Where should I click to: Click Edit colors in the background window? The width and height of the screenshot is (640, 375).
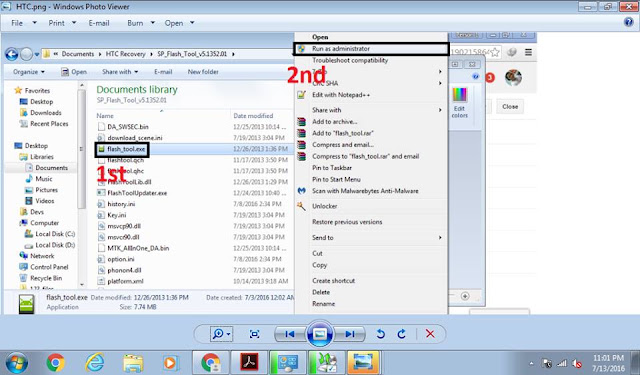[x=460, y=103]
